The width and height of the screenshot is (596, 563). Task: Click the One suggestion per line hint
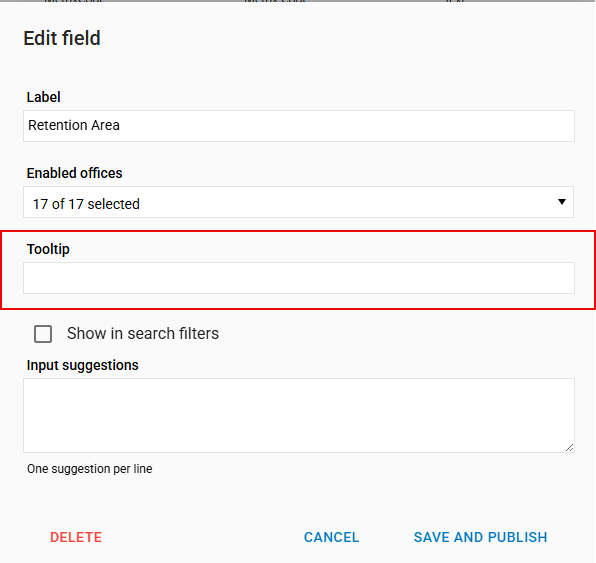[90, 469]
